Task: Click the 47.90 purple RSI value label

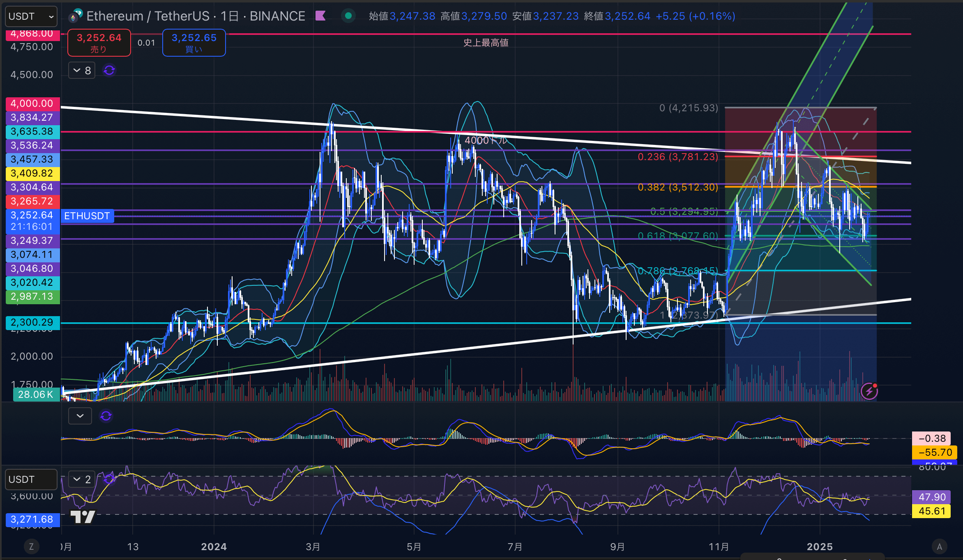Action: click(x=931, y=497)
